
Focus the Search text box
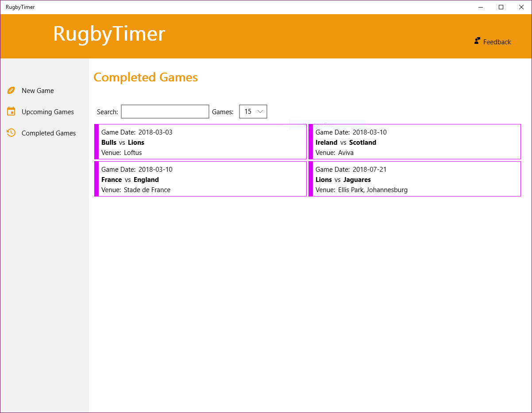pyautogui.click(x=165, y=112)
